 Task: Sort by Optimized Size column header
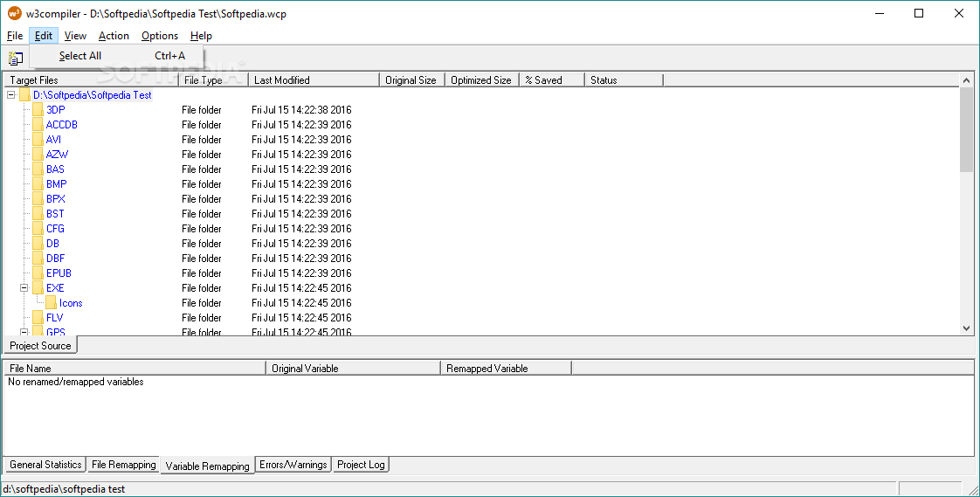(x=482, y=80)
